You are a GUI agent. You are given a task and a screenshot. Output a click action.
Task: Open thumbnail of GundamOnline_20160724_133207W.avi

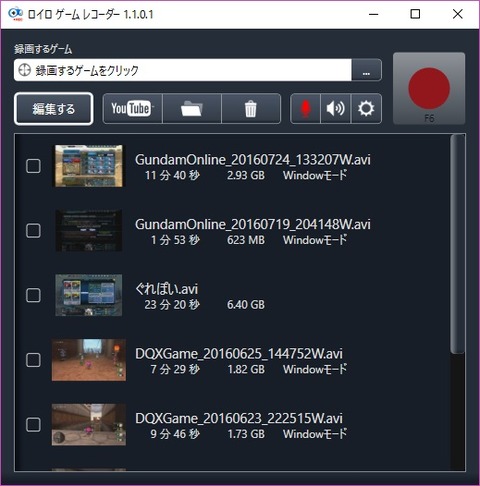tap(89, 166)
